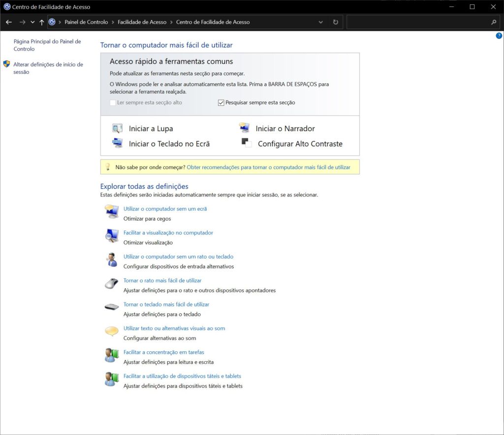
Task: Start Narrator via Iniciar o Narrador
Action: (285, 129)
